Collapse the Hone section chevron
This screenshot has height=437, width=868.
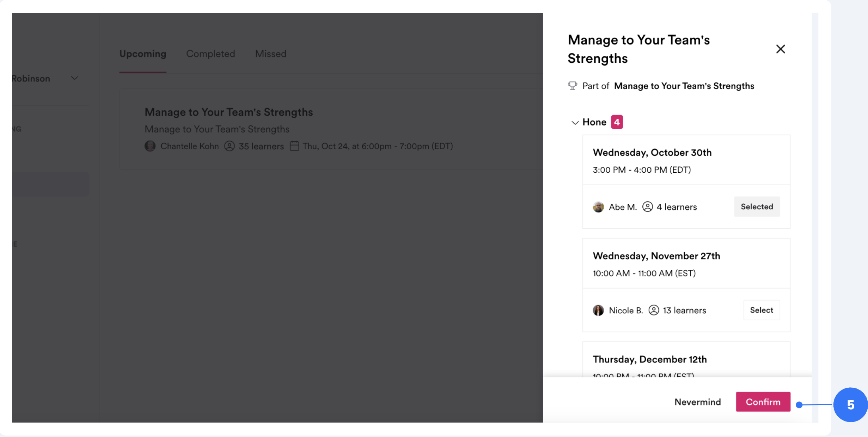coord(575,123)
